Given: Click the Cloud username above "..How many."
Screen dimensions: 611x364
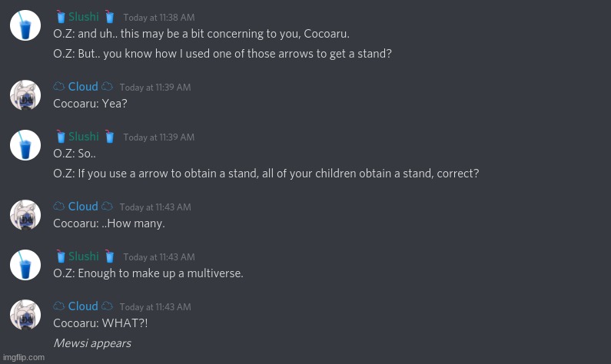Looking at the screenshot, I should [x=83, y=206].
